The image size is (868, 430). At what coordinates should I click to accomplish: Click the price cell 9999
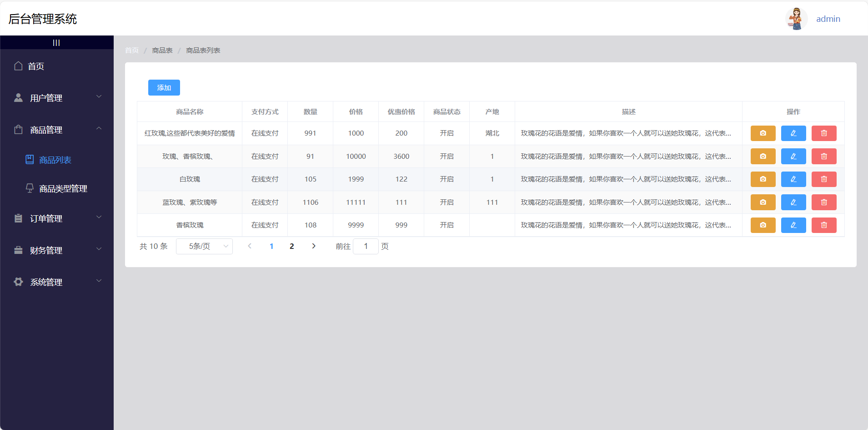(356, 225)
